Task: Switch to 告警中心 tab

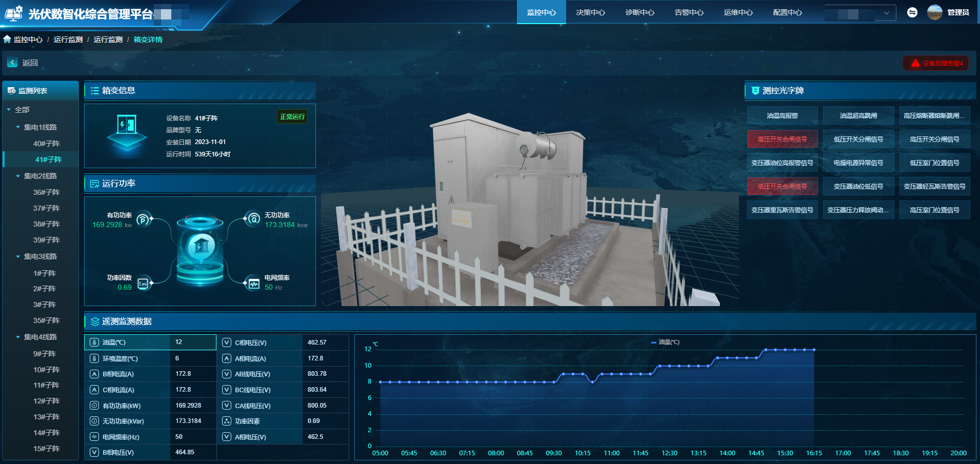Action: coord(689,12)
